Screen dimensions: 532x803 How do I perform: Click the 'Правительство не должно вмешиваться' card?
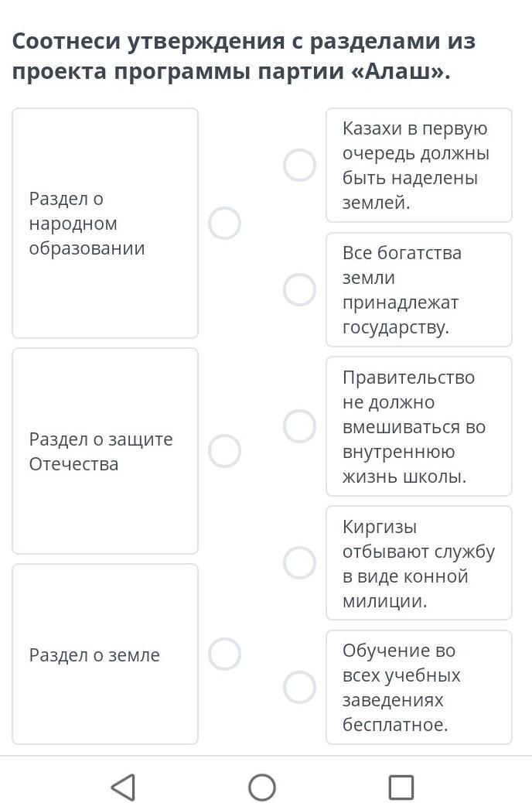pyautogui.click(x=419, y=426)
